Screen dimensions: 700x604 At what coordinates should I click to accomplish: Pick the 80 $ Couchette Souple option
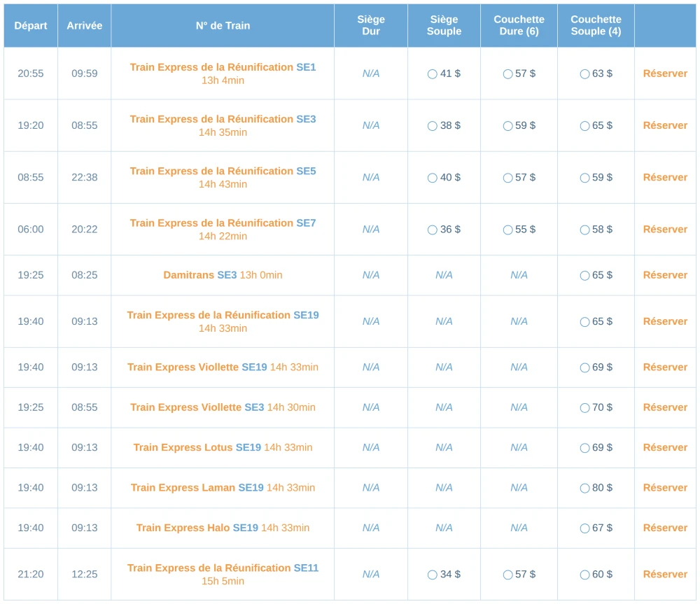click(584, 489)
